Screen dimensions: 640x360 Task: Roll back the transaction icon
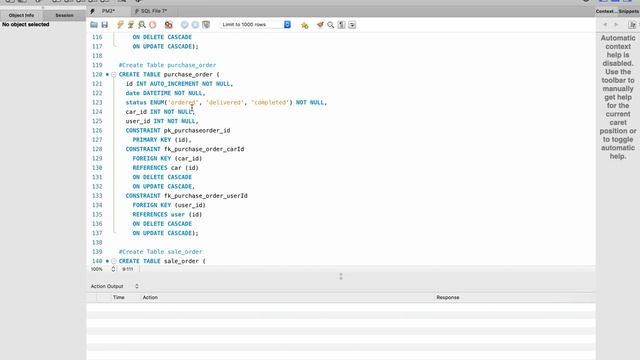pos(195,25)
